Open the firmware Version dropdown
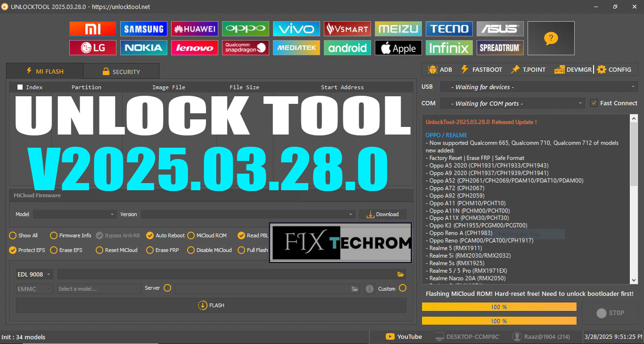 pos(248,214)
